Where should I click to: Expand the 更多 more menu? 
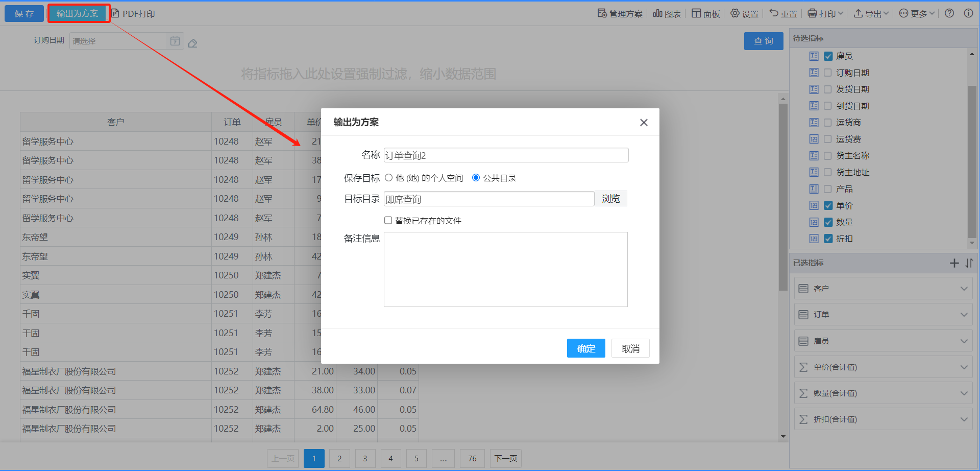tap(917, 14)
